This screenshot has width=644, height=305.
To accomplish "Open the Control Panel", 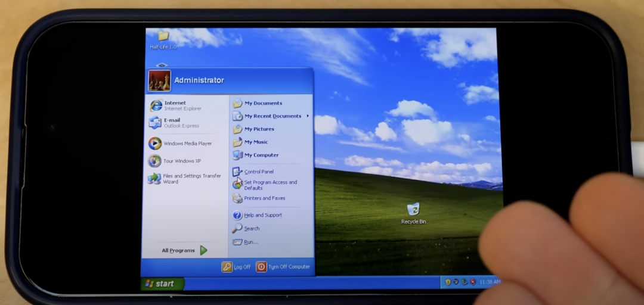I will click(253, 172).
